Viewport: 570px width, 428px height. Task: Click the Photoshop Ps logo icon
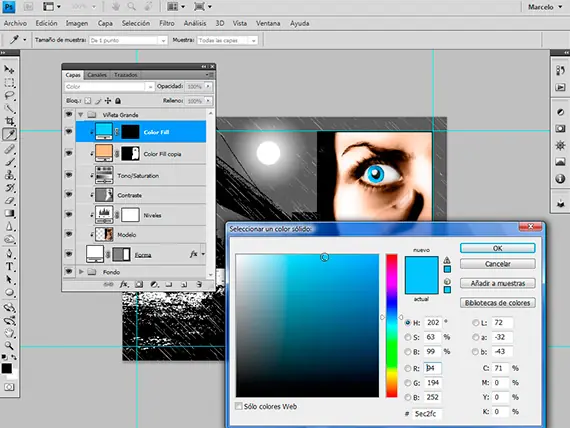(9, 7)
